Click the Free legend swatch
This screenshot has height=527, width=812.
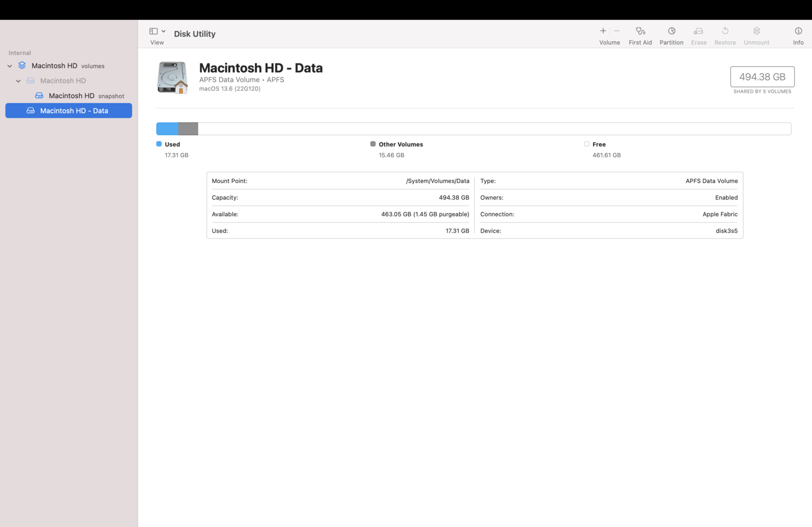click(586, 144)
